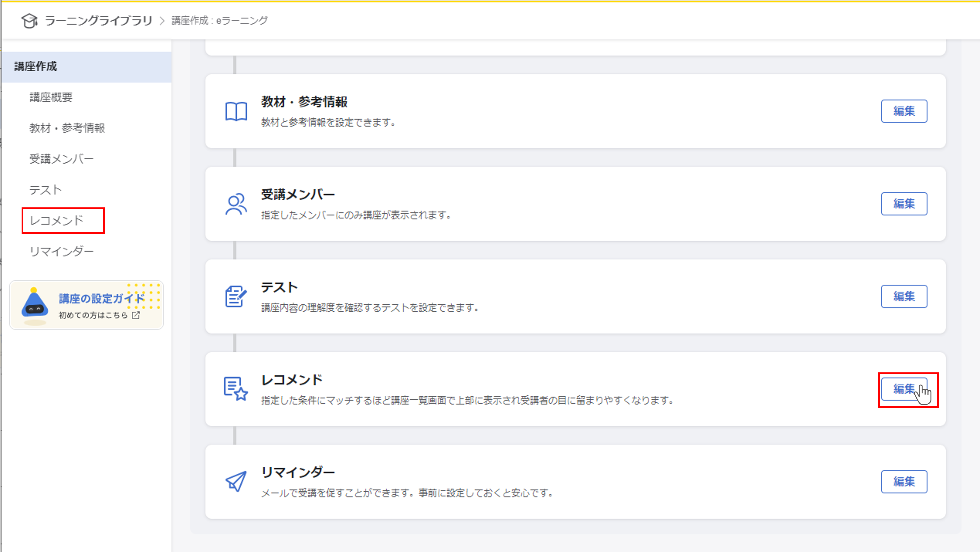This screenshot has height=552, width=980.
Task: Click the 教材・参考情報 card heading
Action: click(304, 102)
